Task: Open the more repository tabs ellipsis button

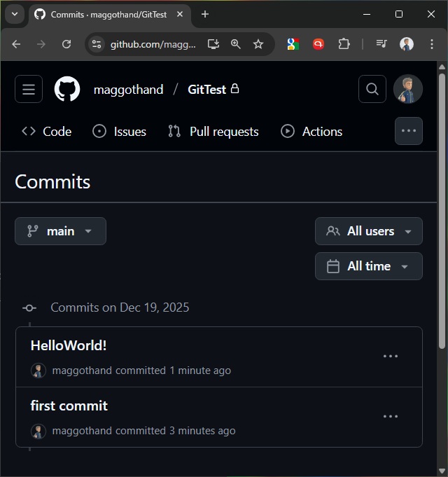Action: coord(409,131)
